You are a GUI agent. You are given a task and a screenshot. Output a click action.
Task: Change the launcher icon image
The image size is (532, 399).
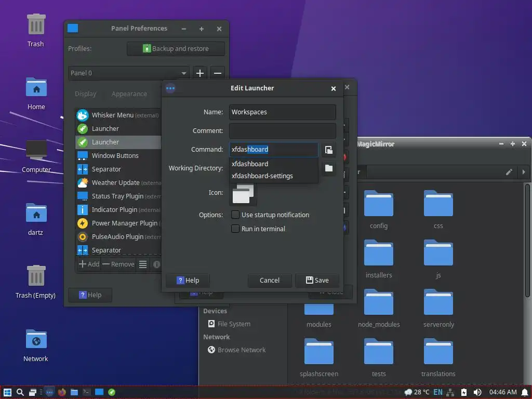[x=243, y=194]
